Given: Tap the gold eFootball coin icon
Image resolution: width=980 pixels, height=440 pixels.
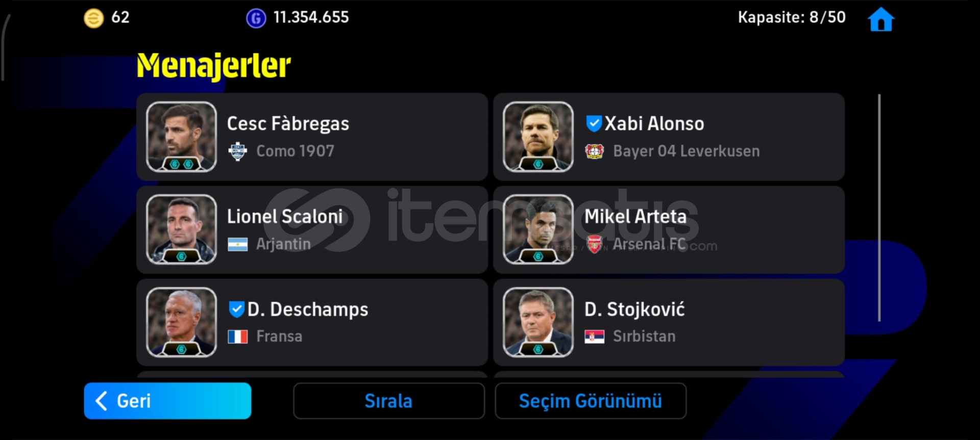Looking at the screenshot, I should coord(93,18).
